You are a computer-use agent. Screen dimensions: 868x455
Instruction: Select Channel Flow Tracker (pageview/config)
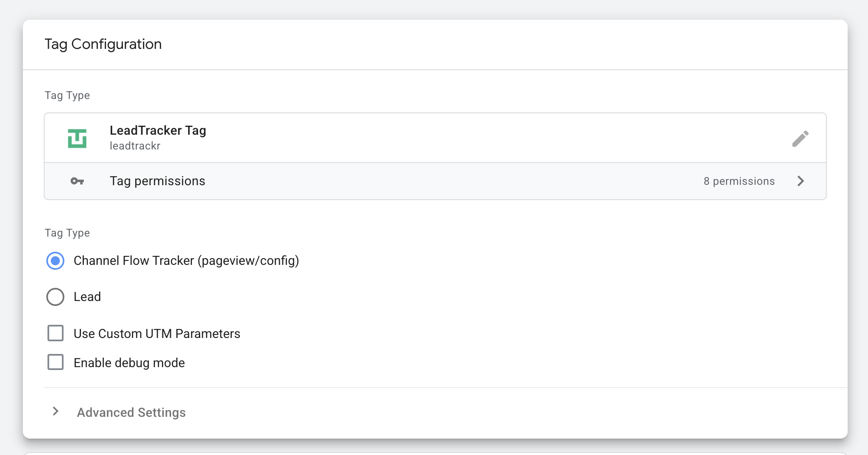tap(55, 260)
